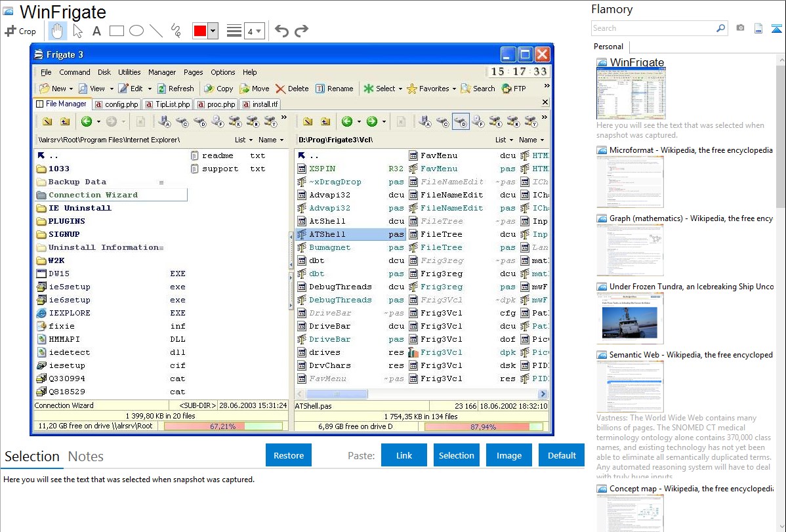
Task: Select the straight line tool
Action: tap(156, 31)
